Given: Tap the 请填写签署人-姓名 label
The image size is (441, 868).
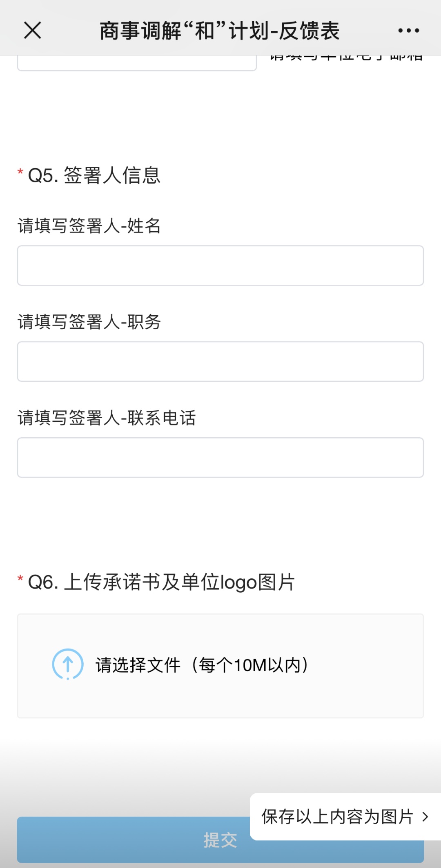Looking at the screenshot, I should click(x=89, y=226).
